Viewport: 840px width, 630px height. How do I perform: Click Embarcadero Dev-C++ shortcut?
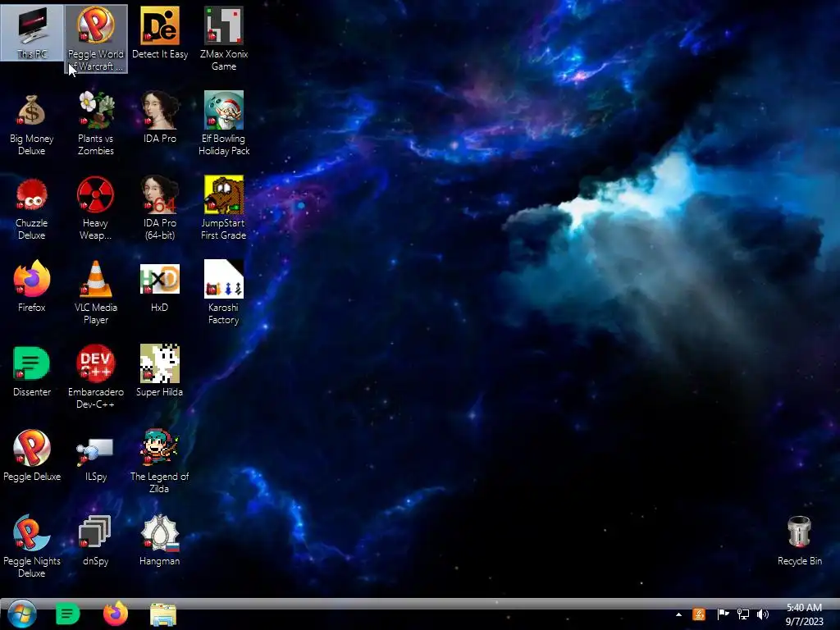click(96, 377)
